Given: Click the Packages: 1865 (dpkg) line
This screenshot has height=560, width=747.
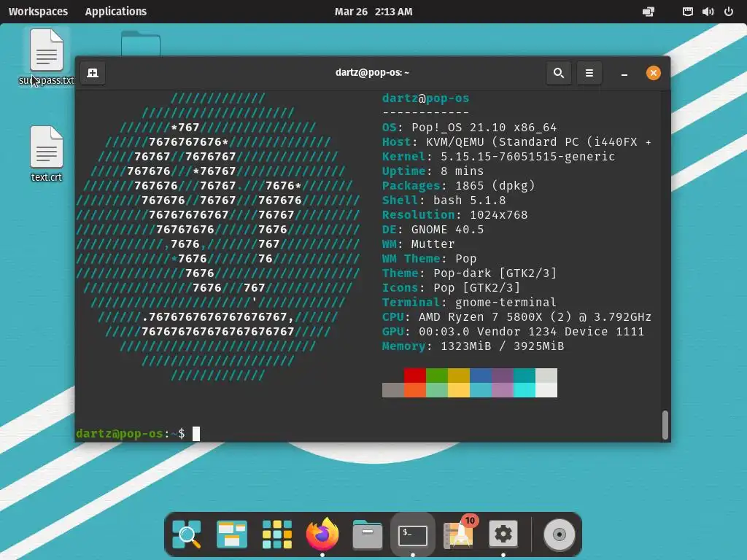Looking at the screenshot, I should pos(458,186).
